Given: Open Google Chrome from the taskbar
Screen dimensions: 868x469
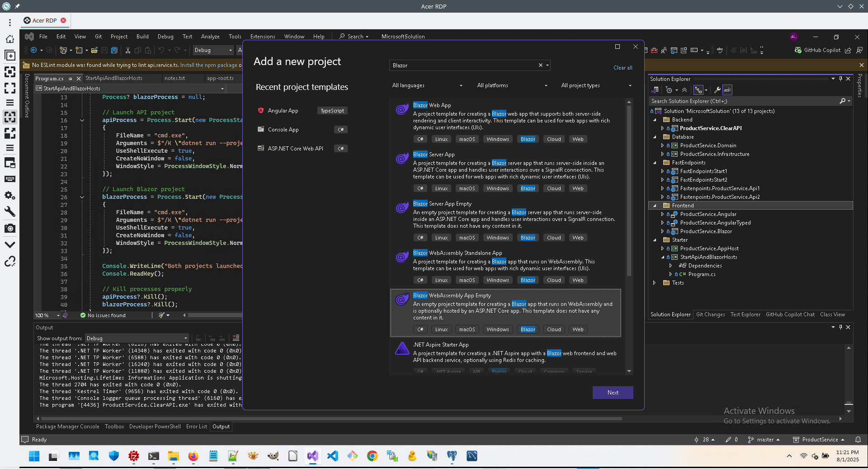Looking at the screenshot, I should [x=372, y=456].
